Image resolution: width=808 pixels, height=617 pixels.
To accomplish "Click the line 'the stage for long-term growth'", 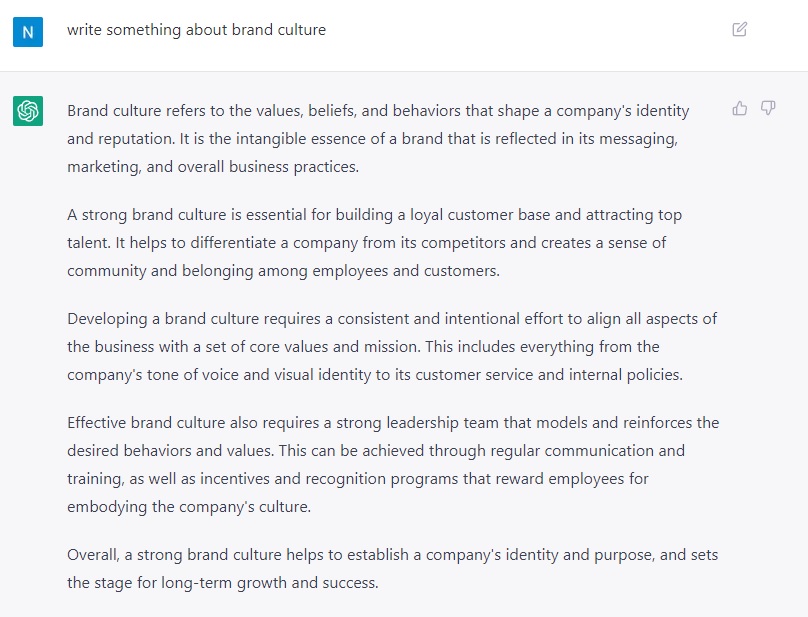I will pos(223,582).
